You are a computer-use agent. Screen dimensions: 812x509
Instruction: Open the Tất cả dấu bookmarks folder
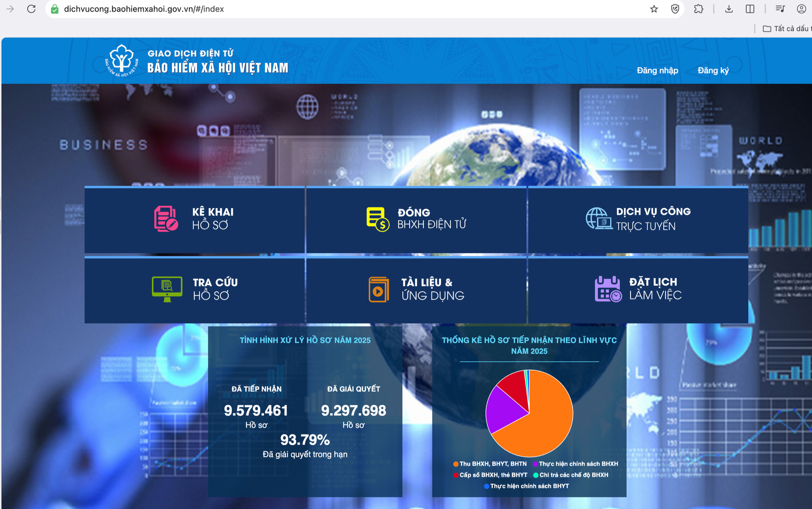[786, 28]
